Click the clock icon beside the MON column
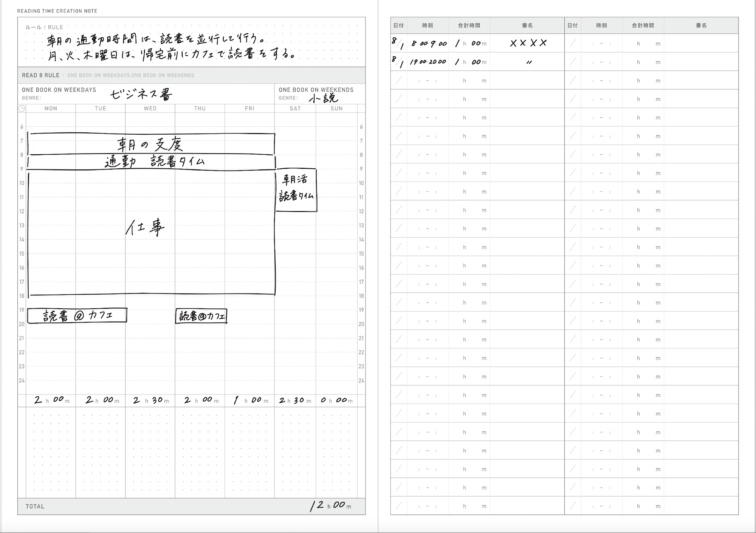 [22, 109]
